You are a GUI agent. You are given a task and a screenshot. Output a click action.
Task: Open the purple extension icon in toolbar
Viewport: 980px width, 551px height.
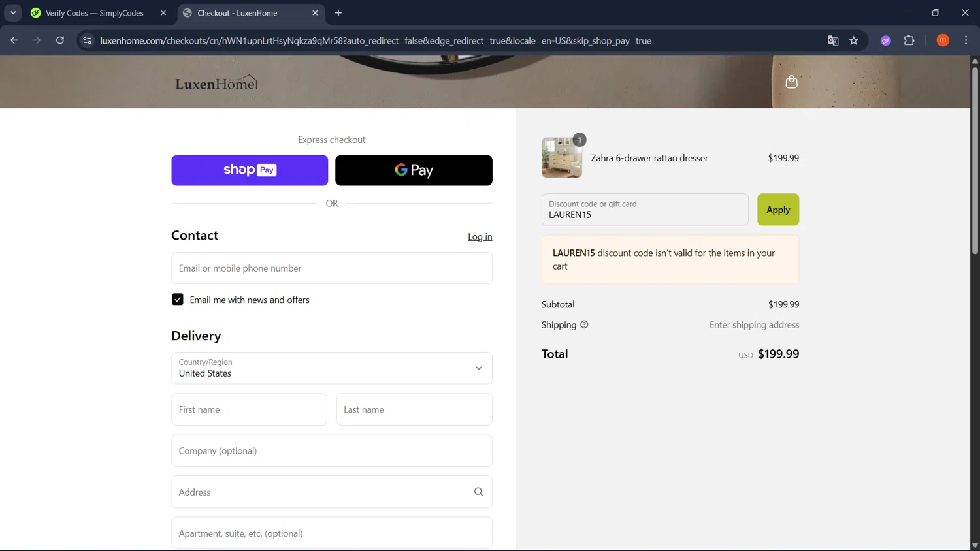pos(886,40)
